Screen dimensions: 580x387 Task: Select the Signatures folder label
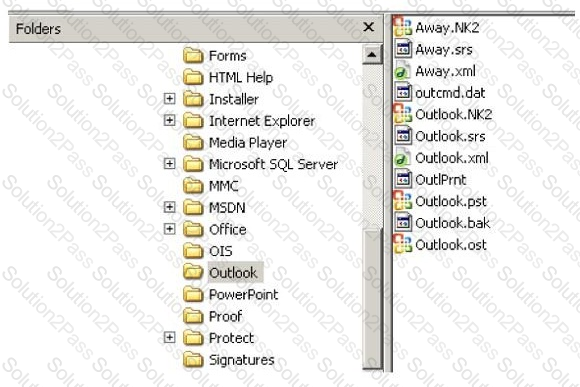tap(242, 360)
